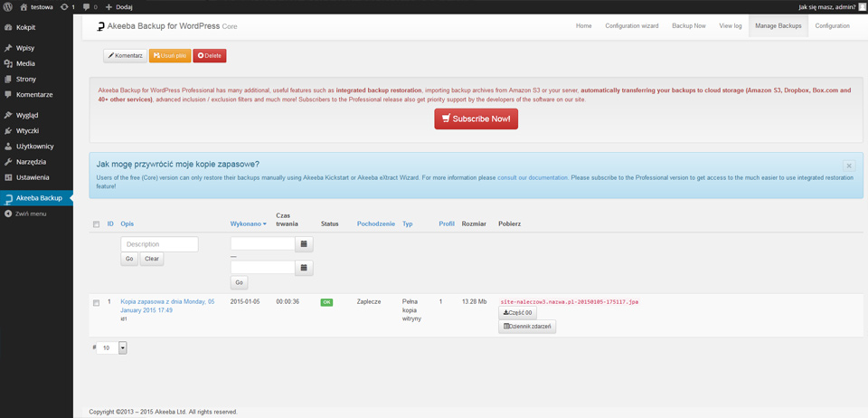The height and width of the screenshot is (418, 868).
Task: Open Backup Now tab
Action: (x=689, y=26)
